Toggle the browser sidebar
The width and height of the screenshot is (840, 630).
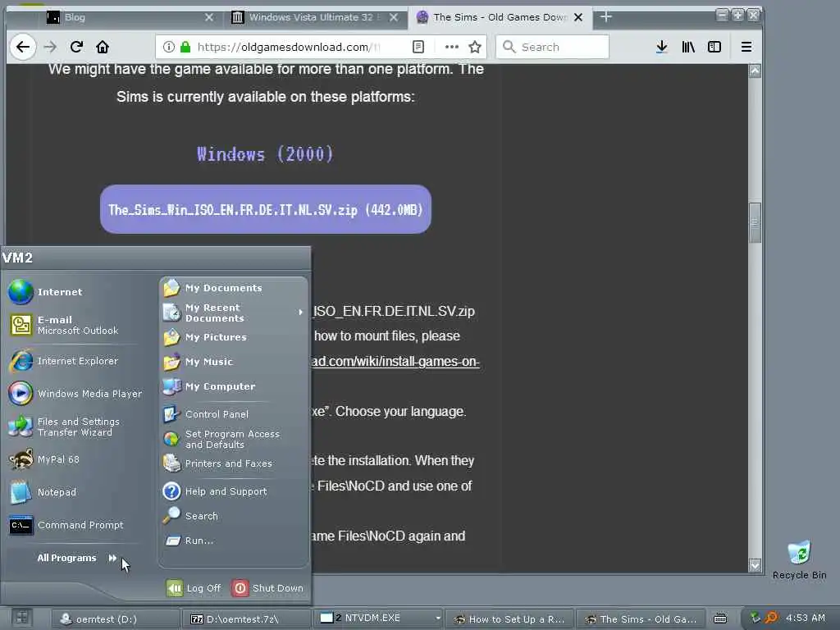[x=714, y=47]
